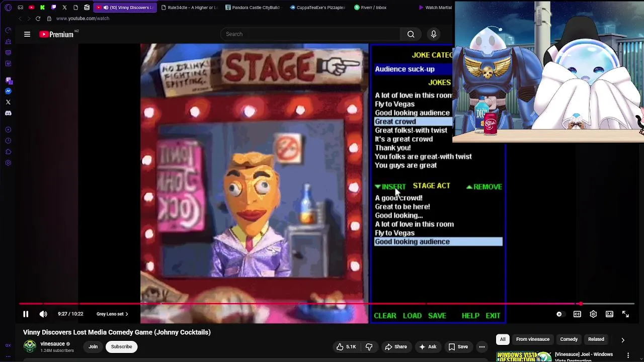The image size is (644, 362).
Task: Open Messenger in the sidebar
Action: [8, 91]
